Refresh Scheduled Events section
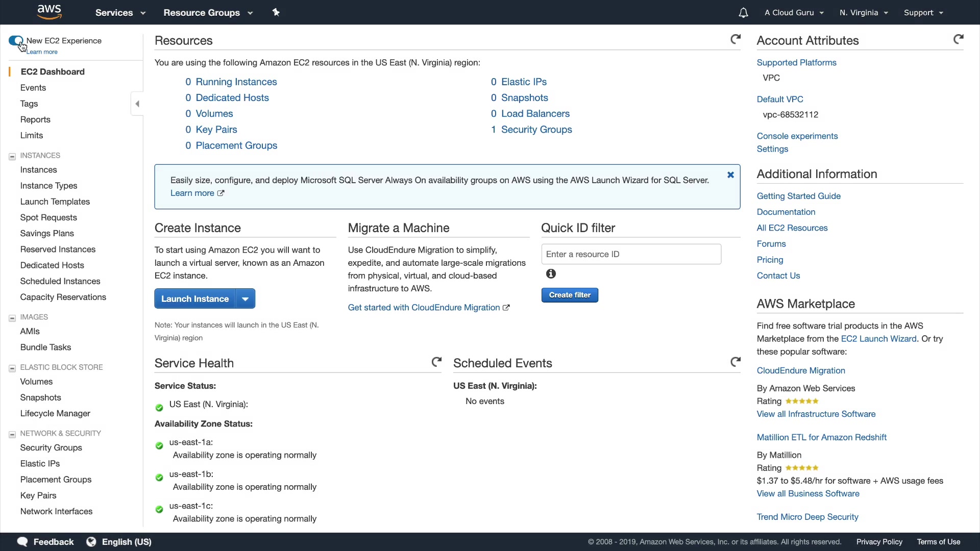The width and height of the screenshot is (980, 551). 735,362
